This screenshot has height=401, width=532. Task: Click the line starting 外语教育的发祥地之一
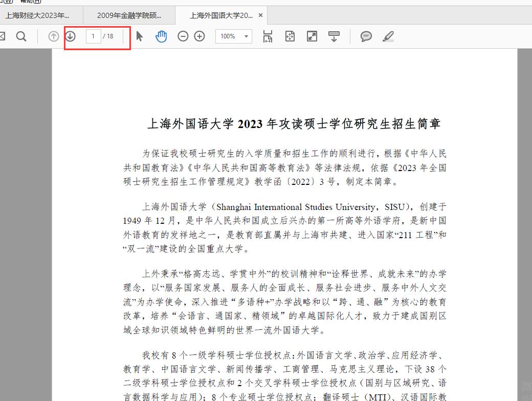[x=284, y=235]
